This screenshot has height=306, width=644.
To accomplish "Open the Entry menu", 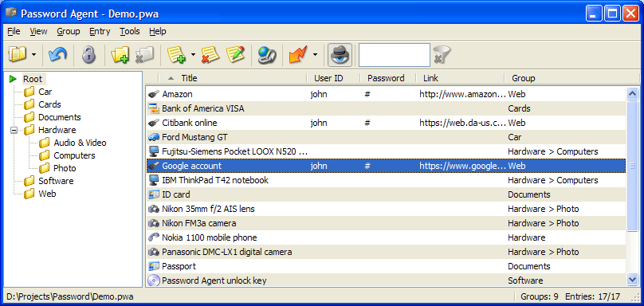I will tap(100, 31).
